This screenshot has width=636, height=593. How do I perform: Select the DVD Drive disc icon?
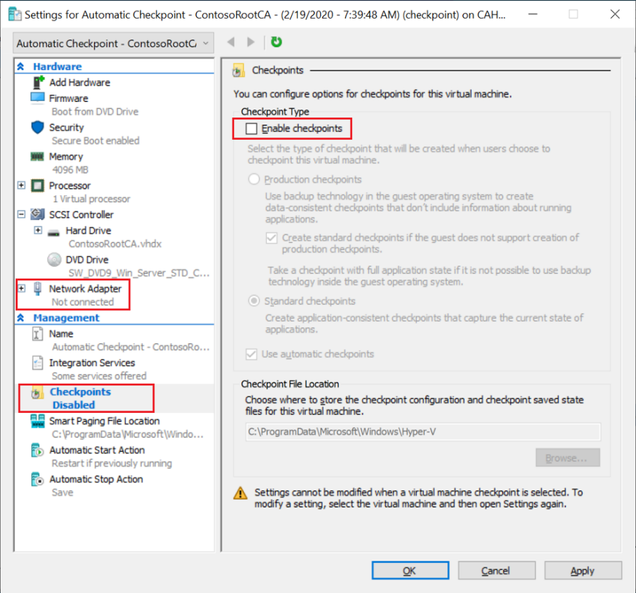coord(54,259)
